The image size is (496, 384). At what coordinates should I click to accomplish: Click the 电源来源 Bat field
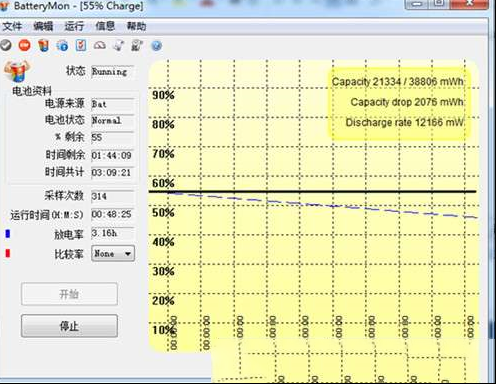113,104
